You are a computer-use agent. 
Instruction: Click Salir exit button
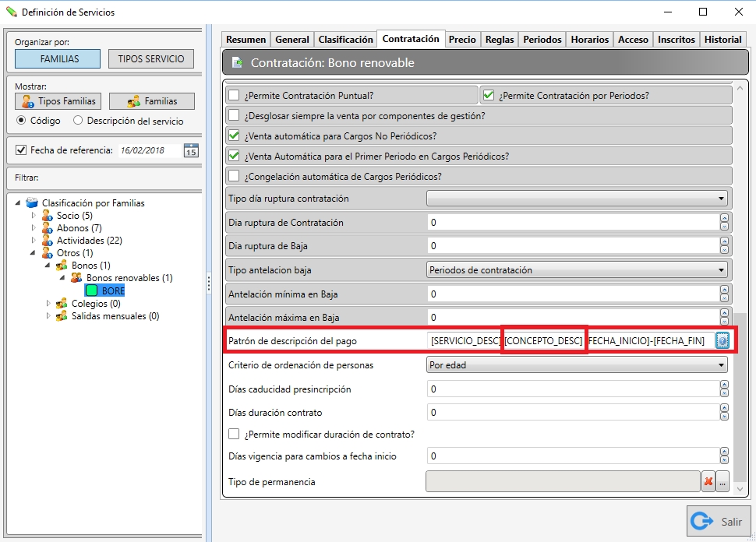pos(719,521)
